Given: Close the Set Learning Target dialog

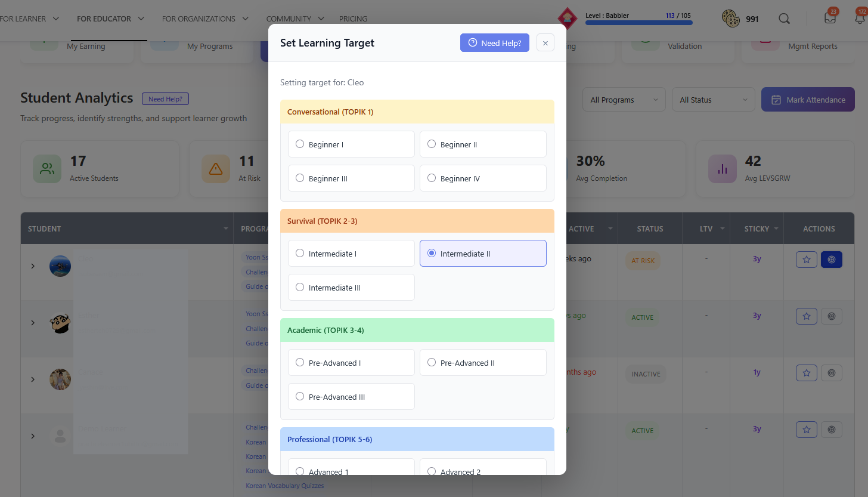Looking at the screenshot, I should point(545,43).
